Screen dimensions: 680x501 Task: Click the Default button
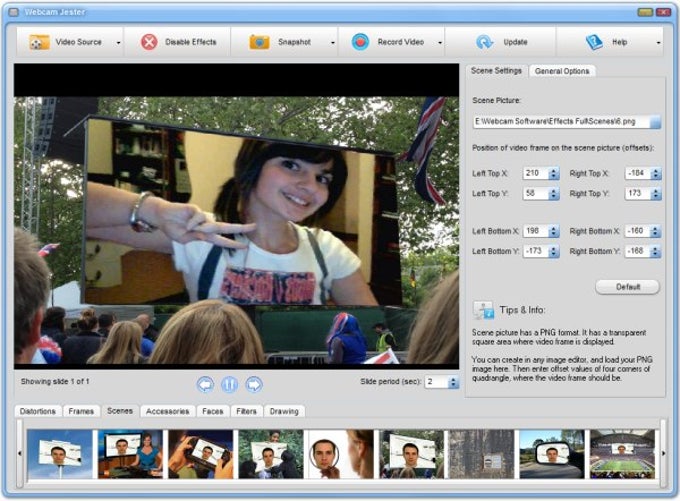tap(628, 287)
